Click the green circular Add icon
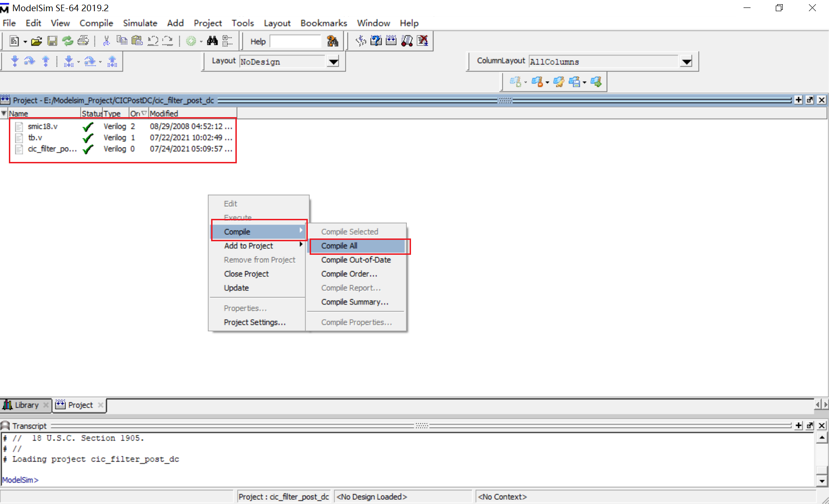829x504 pixels. (x=191, y=41)
